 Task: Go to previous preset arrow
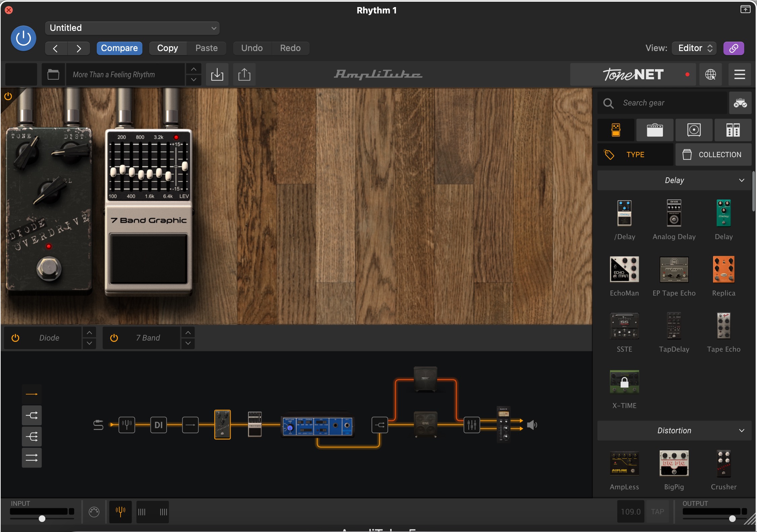56,48
